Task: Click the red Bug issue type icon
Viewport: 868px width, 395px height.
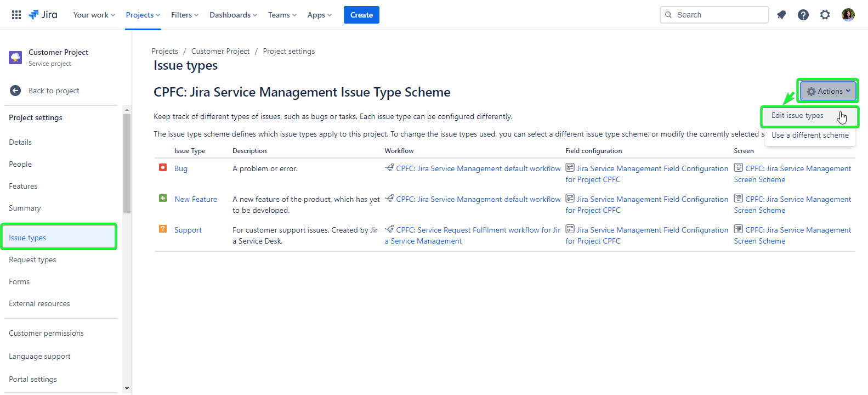Action: pos(163,168)
